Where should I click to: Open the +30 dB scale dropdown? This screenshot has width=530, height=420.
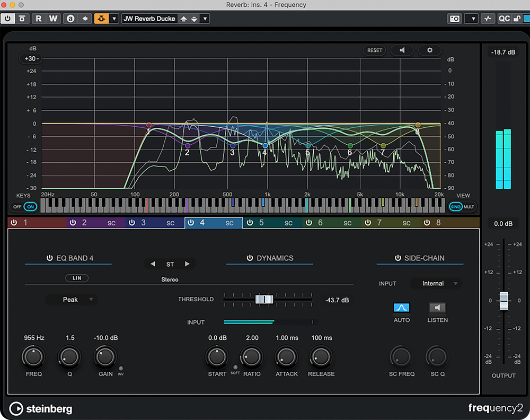30,58
